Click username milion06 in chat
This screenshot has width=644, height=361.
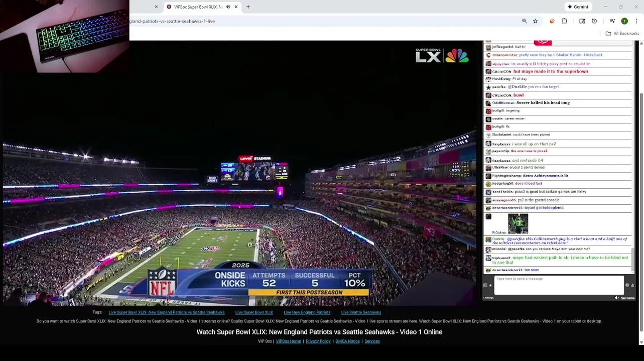[499, 249]
